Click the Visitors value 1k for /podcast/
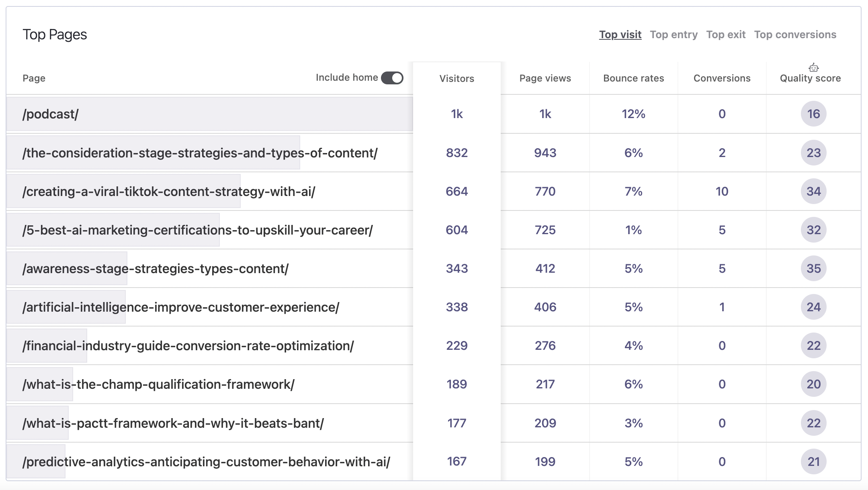 (x=457, y=114)
